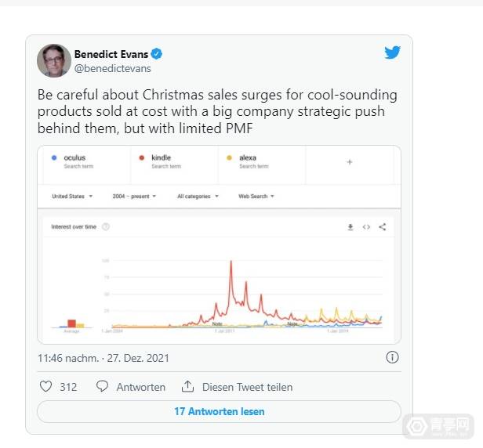Viewport: 483px width, 448px height.
Task: Open the @benedictevans profile link
Action: (x=112, y=68)
